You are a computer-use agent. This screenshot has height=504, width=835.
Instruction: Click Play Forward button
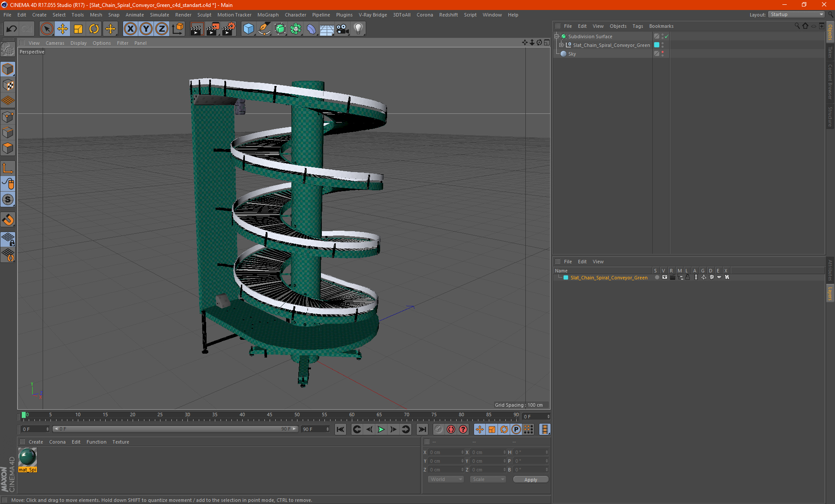381,429
